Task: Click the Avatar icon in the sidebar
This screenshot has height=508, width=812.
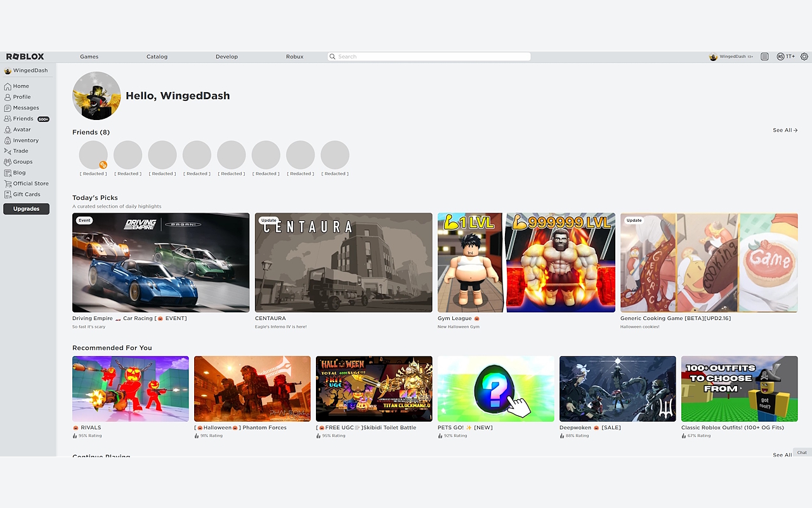Action: coord(6,129)
